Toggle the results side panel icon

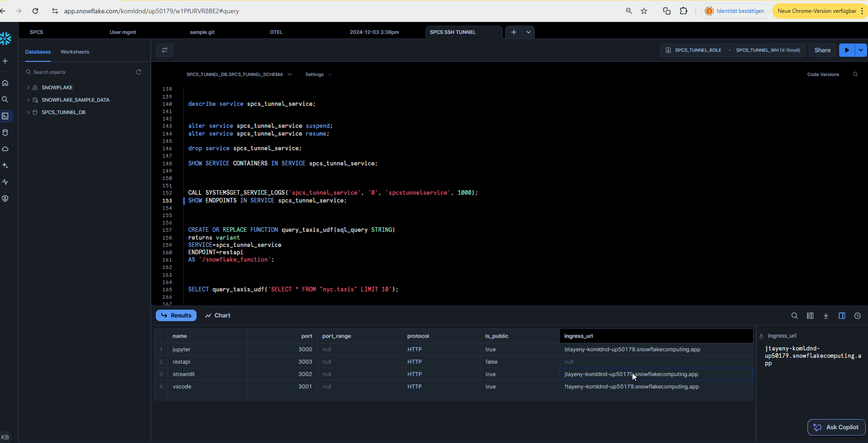[842, 316]
